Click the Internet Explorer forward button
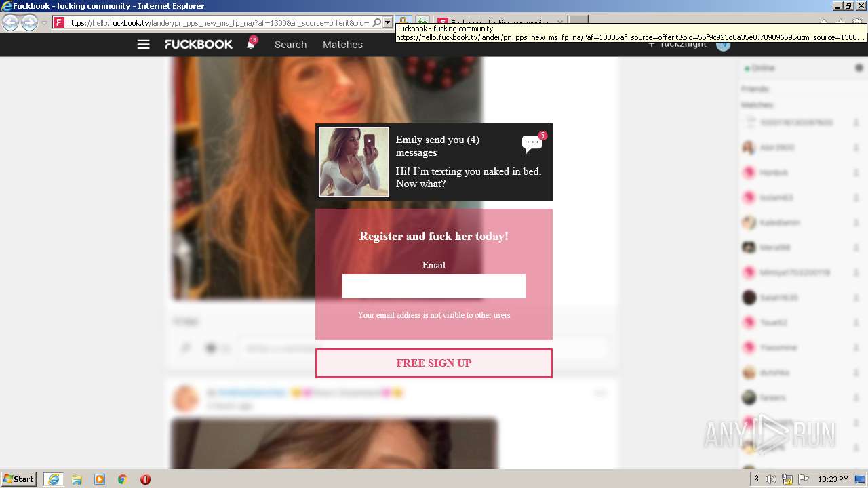This screenshot has height=488, width=868. point(29,22)
